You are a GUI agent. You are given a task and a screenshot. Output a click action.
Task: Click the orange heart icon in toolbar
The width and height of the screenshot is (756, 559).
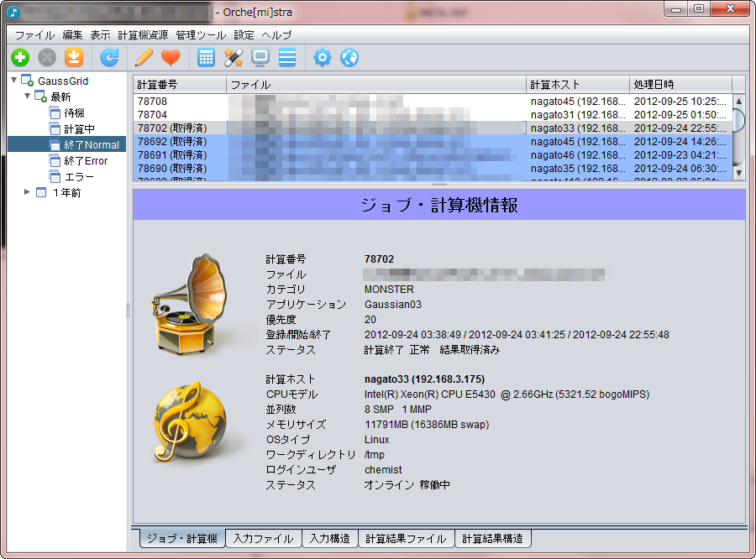click(171, 58)
